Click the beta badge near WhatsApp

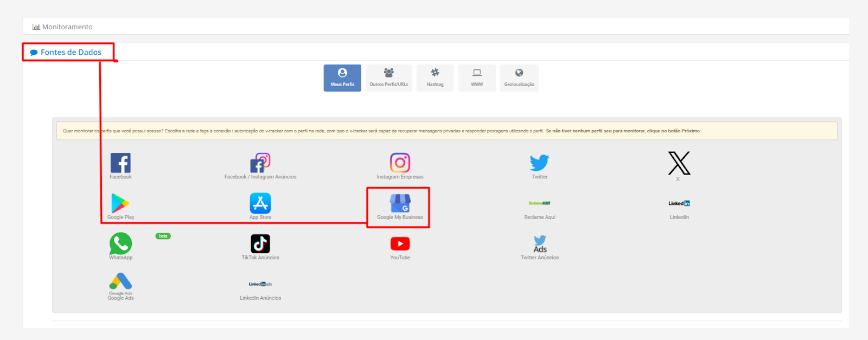(x=163, y=236)
